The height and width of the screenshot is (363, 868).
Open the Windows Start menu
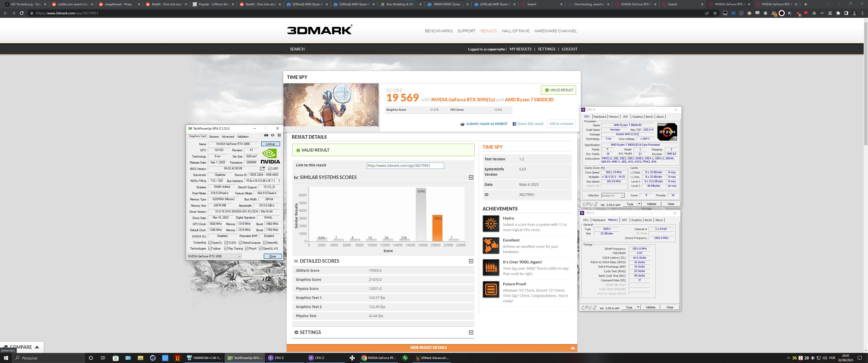6,358
